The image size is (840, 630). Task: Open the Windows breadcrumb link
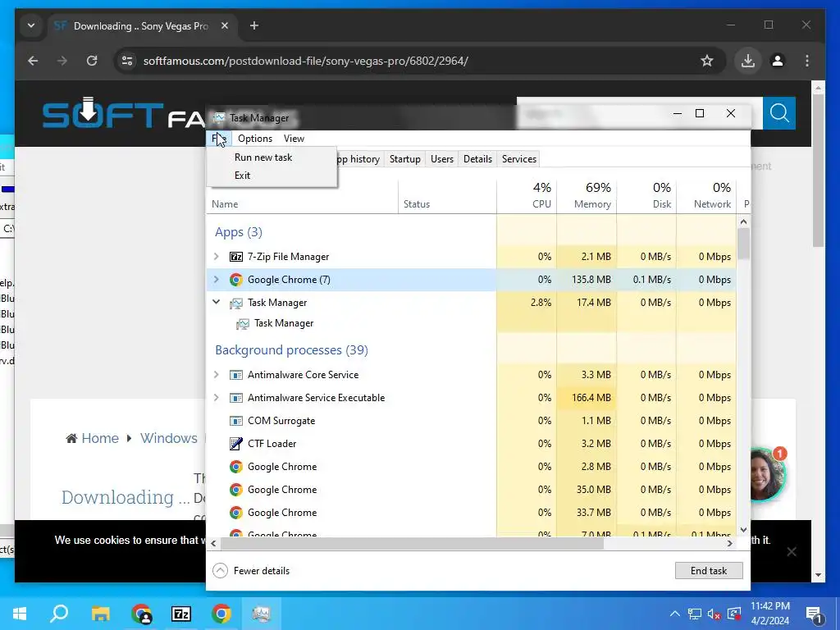(x=169, y=438)
